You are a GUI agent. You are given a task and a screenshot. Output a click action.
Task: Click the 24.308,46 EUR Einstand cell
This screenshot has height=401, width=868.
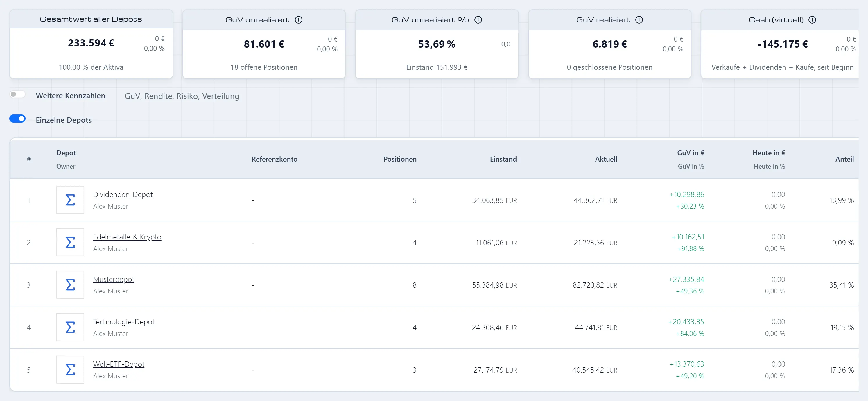[x=494, y=327]
